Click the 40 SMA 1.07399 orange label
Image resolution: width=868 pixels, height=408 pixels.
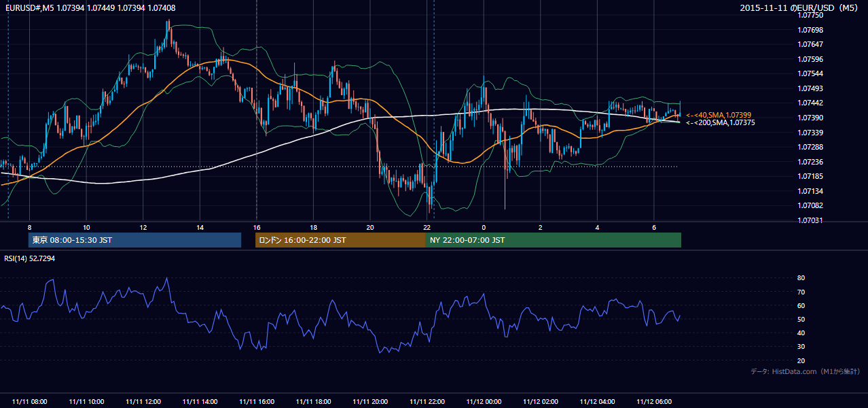coord(719,115)
